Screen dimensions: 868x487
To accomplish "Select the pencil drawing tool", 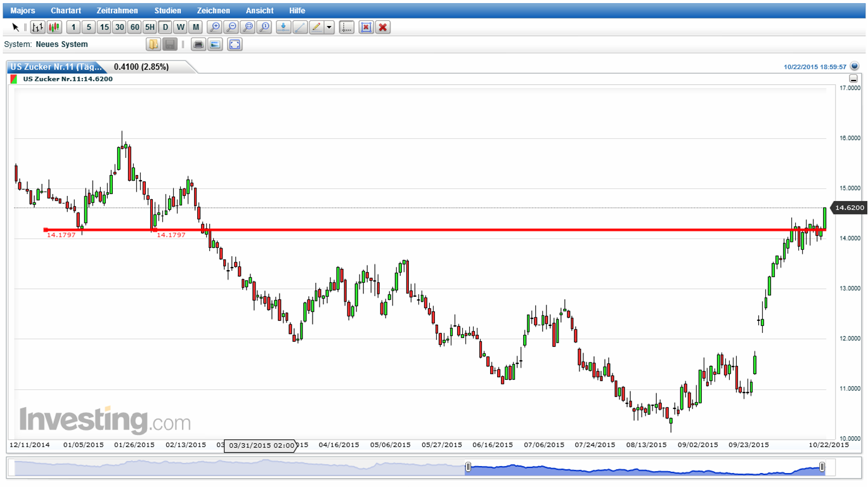I will 316,27.
